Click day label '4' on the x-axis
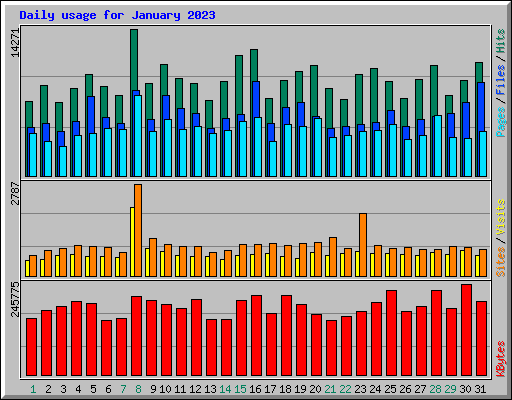 click(x=78, y=389)
